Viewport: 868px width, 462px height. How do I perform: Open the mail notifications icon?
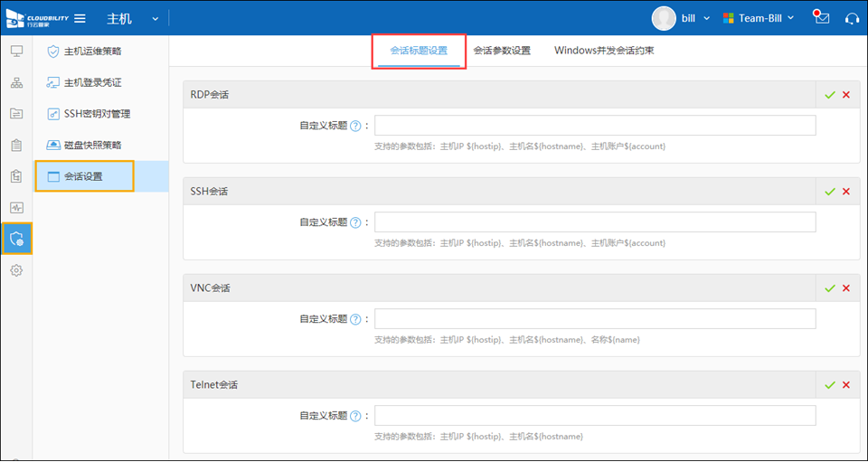[821, 18]
